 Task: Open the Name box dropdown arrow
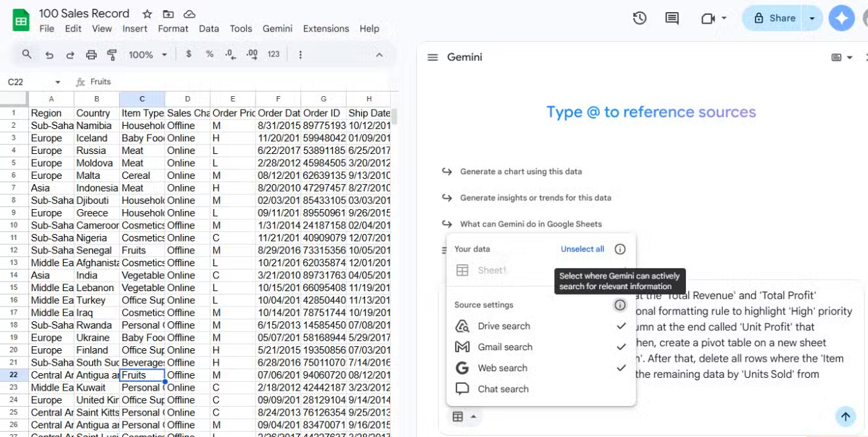pyautogui.click(x=58, y=82)
